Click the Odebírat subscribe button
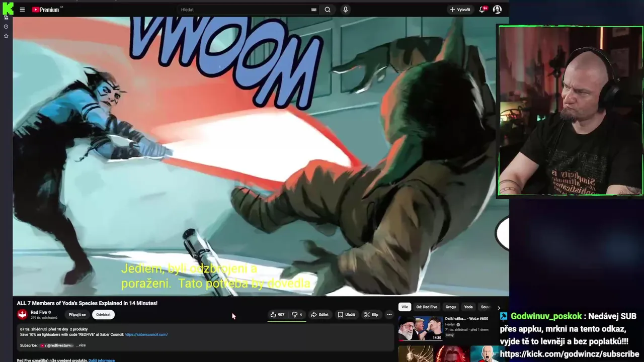644x362 pixels. pos(103,315)
